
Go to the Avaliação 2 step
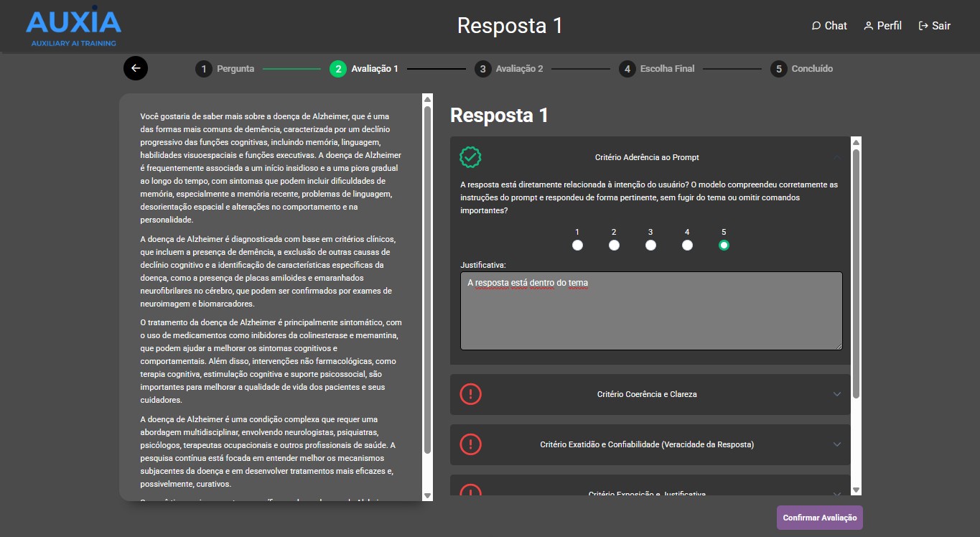click(519, 69)
